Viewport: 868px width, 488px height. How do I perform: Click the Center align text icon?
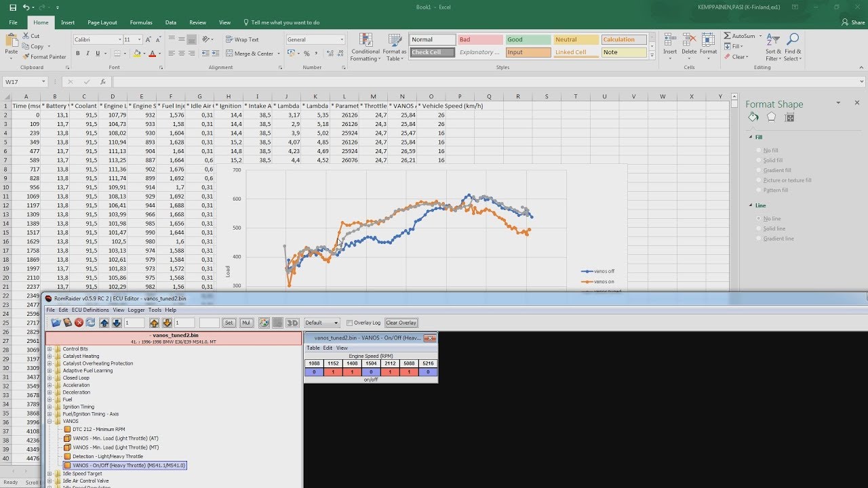(182, 54)
